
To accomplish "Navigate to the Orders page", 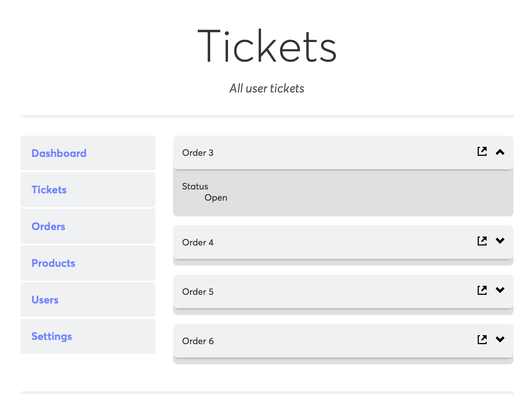I will 48,226.
